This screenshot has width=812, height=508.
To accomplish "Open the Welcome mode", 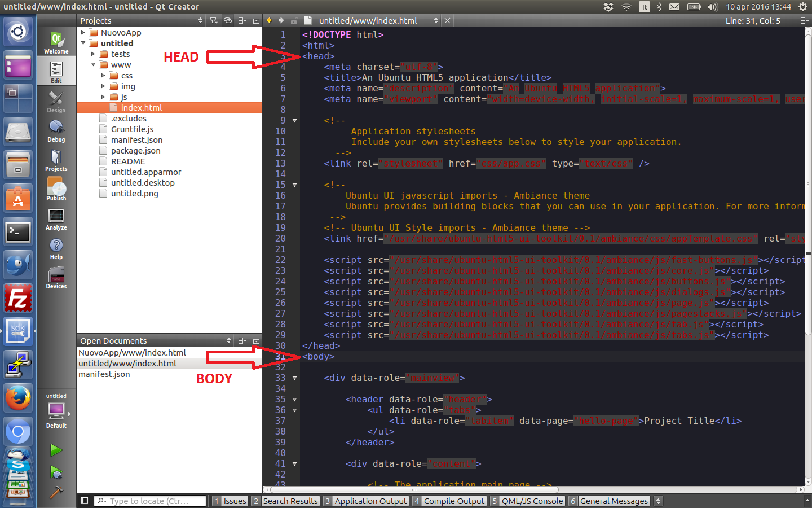I will pos(56,43).
